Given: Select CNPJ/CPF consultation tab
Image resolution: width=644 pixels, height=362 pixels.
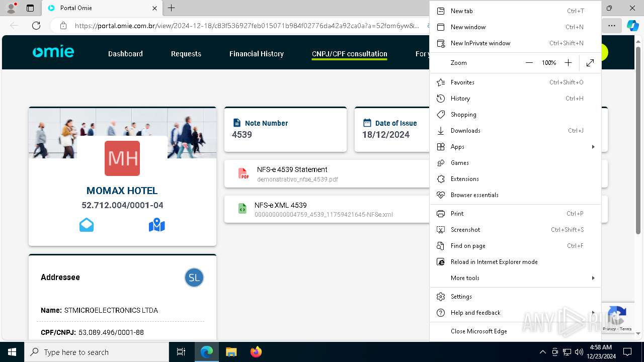Looking at the screenshot, I should (350, 54).
